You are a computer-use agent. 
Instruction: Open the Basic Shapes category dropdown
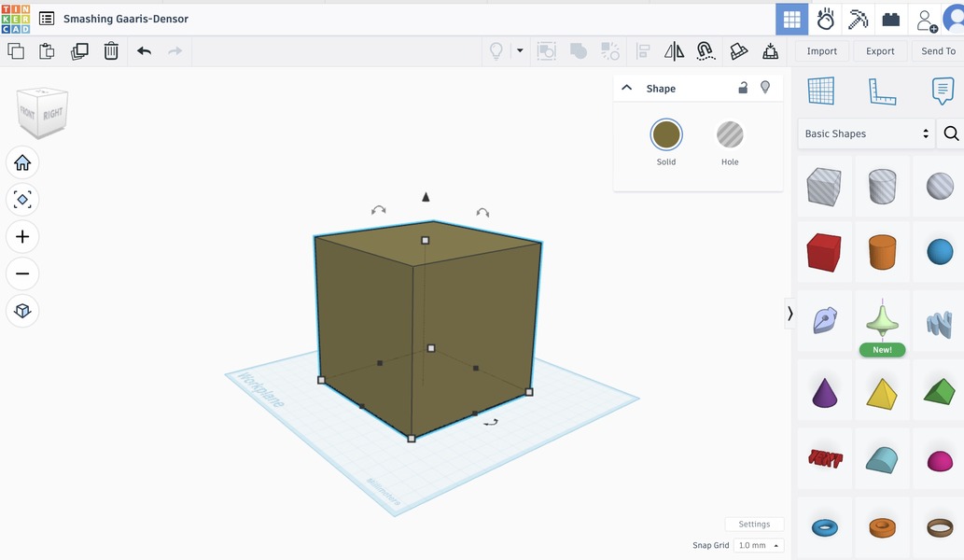coord(867,133)
